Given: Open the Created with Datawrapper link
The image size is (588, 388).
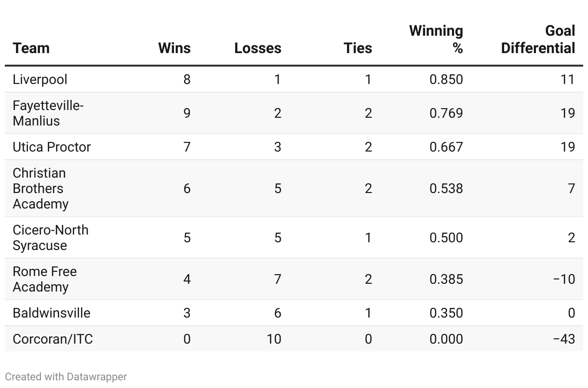Looking at the screenshot, I should [66, 376].
